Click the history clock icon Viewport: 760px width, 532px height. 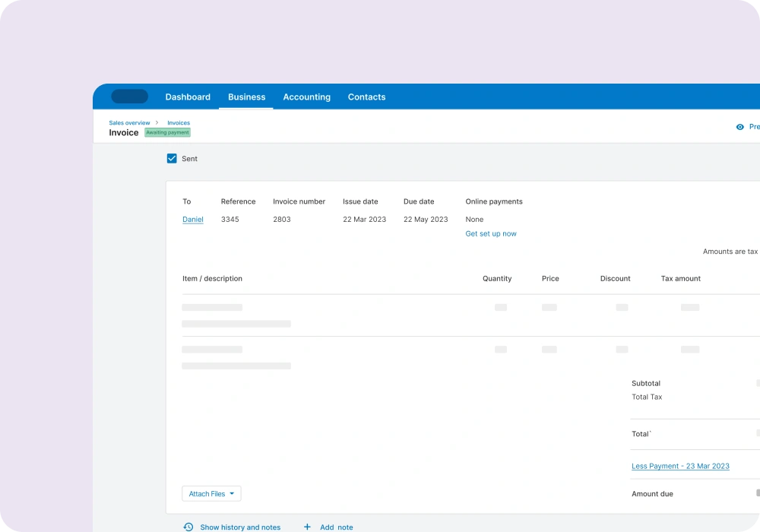tap(188, 527)
